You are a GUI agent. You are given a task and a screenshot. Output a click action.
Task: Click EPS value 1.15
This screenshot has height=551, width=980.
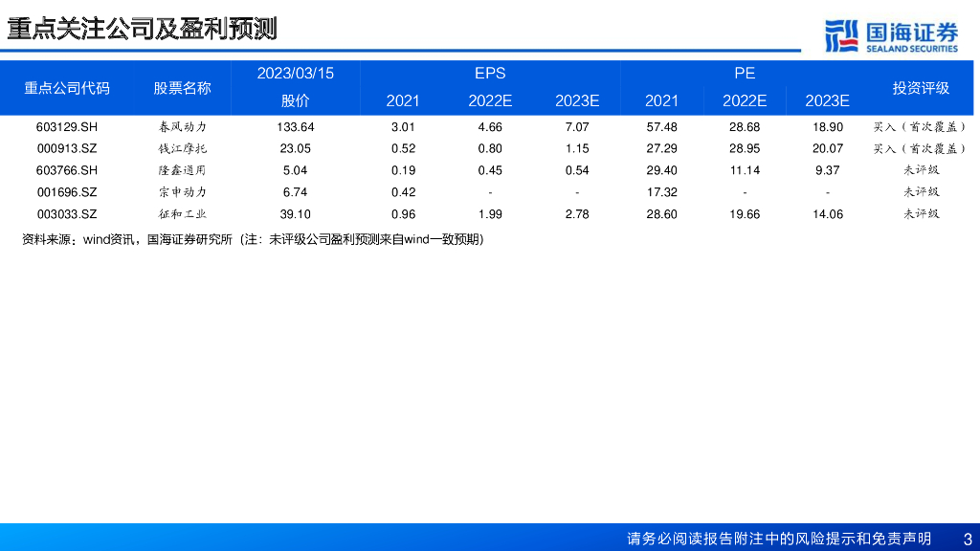click(x=577, y=148)
